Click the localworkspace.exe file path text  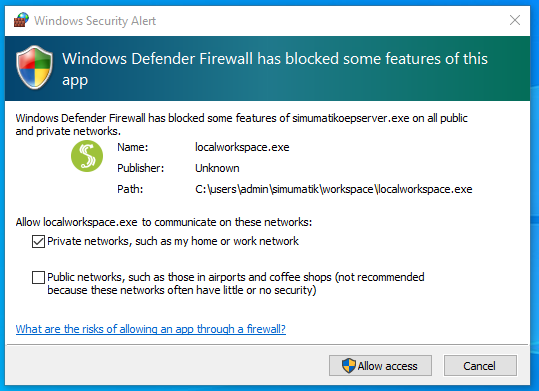coord(334,189)
